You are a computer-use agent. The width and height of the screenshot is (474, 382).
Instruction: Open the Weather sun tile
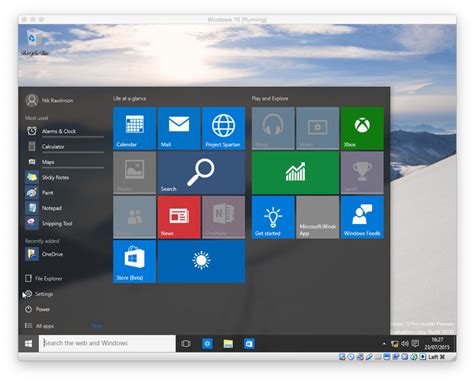201,262
